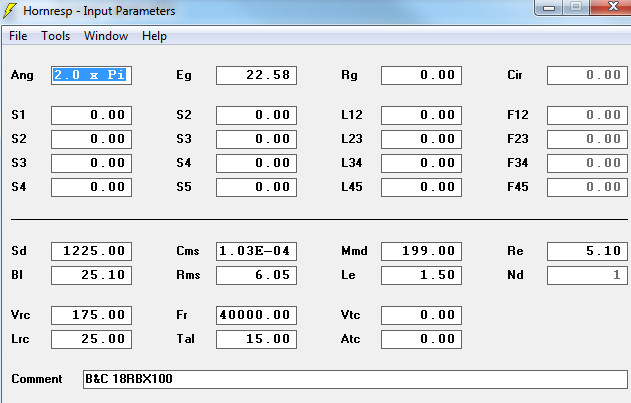Click the Vrc label
Image resolution: width=631 pixels, height=403 pixels.
21,315
